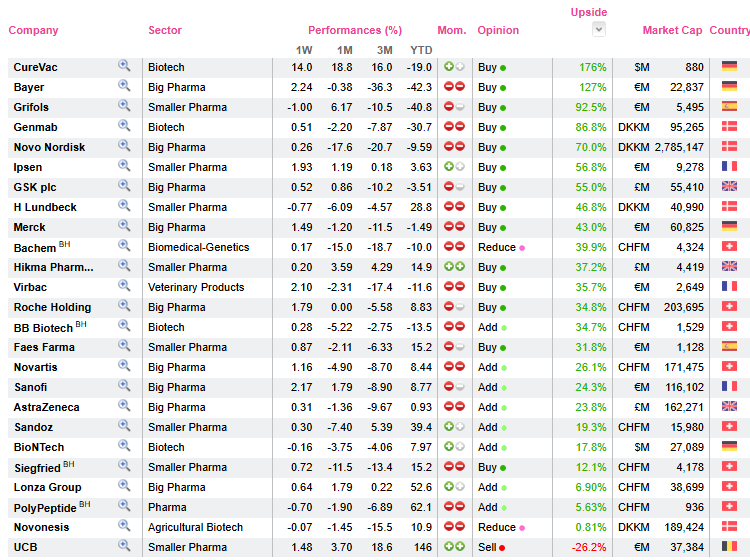Open the AstraZeneca company link
Image resolution: width=750 pixels, height=560 pixels.
(46, 407)
